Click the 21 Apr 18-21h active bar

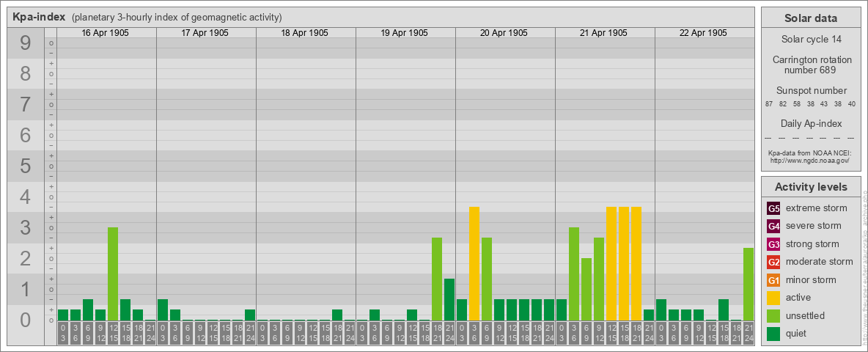[636, 263]
